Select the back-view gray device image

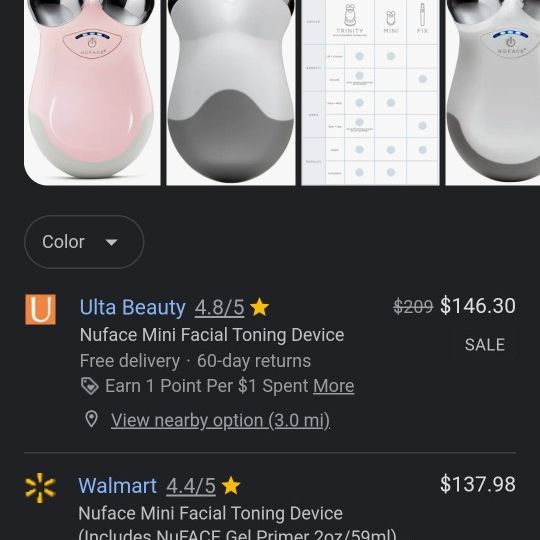(231, 93)
